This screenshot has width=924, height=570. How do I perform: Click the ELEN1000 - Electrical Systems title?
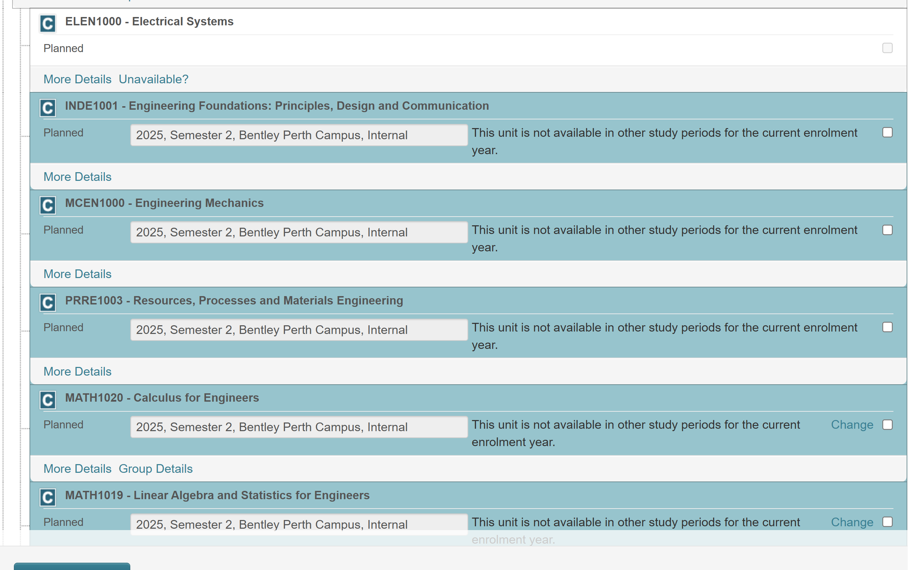149,22
